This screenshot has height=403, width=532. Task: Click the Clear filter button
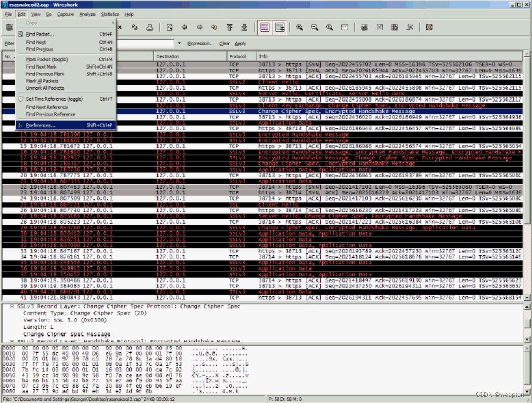(224, 43)
